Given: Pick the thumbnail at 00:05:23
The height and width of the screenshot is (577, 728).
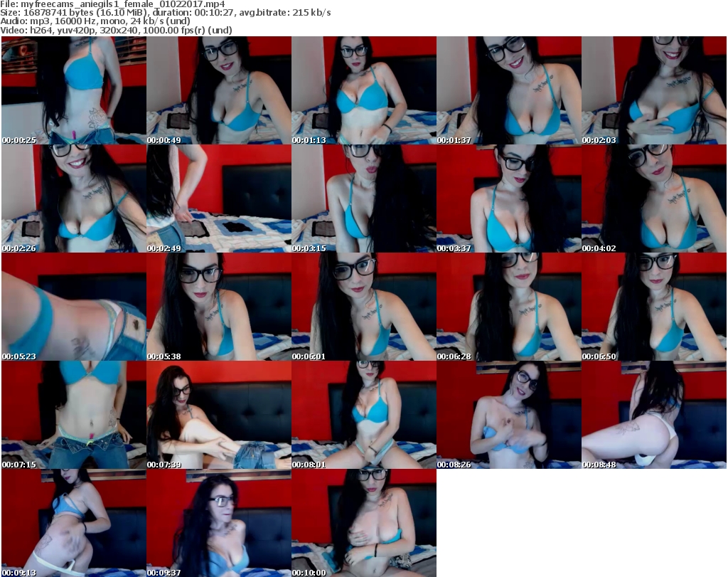Looking at the screenshot, I should coord(74,307).
